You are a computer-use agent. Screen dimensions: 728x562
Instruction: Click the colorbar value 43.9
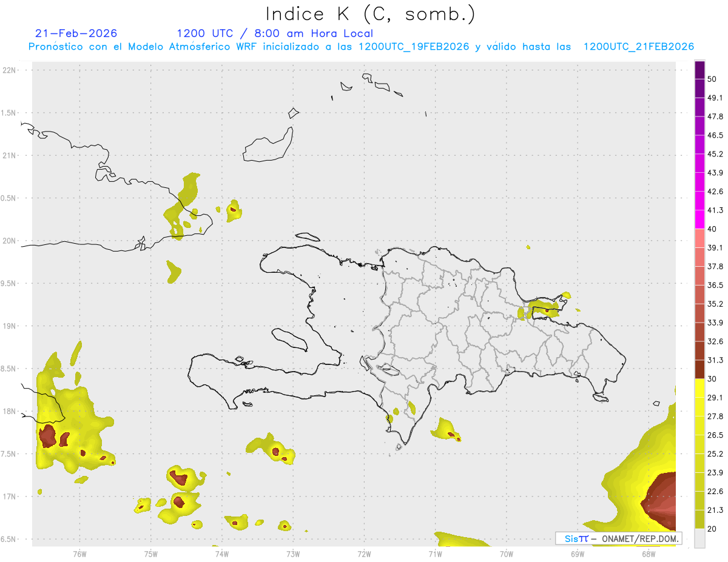click(x=715, y=173)
